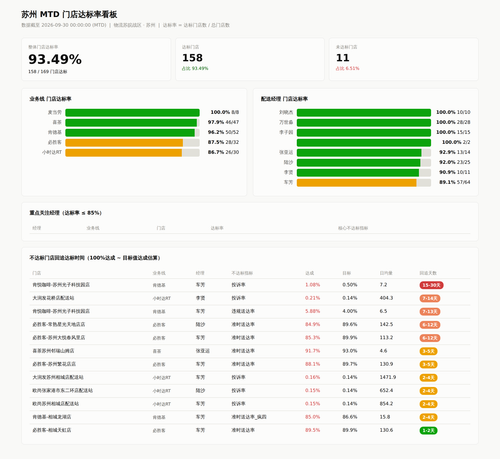
Task: Click the 2-4天 badge in the 1471.9 row
Action: [x=428, y=378]
